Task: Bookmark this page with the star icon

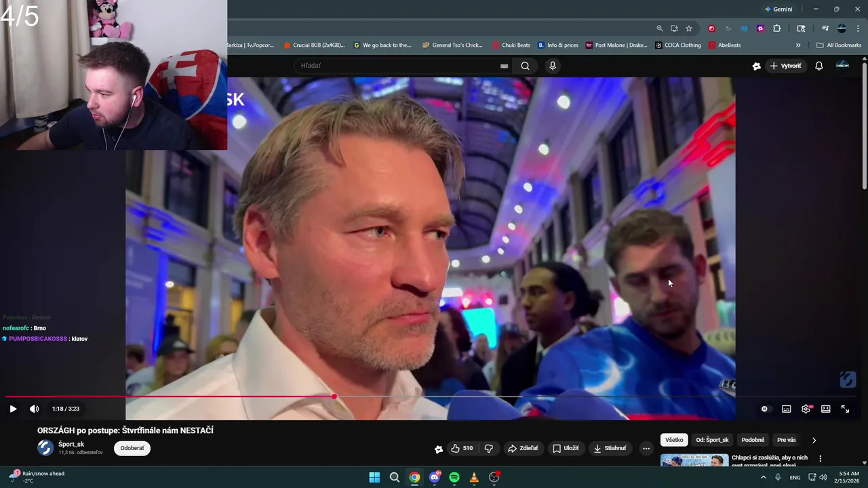Action: point(689,28)
